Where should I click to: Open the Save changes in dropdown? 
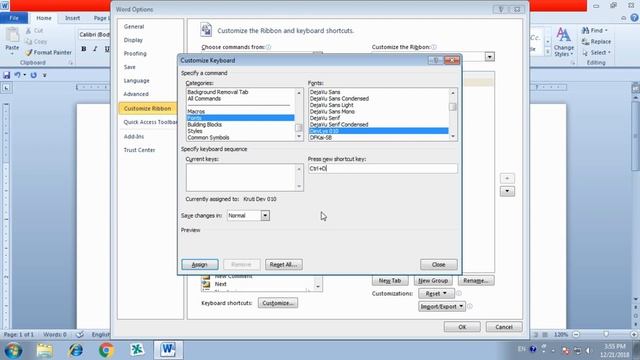pyautogui.click(x=265, y=215)
